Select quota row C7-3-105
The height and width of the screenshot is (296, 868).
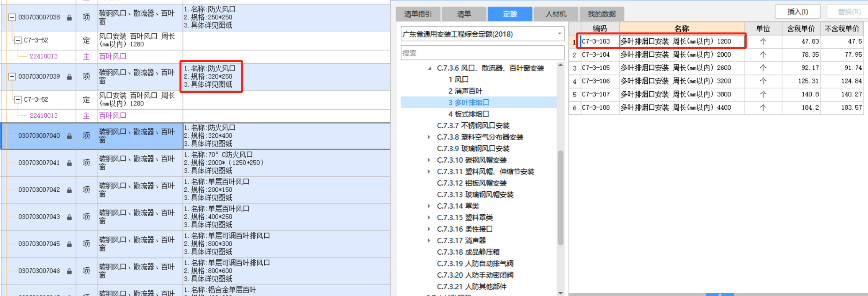point(716,68)
